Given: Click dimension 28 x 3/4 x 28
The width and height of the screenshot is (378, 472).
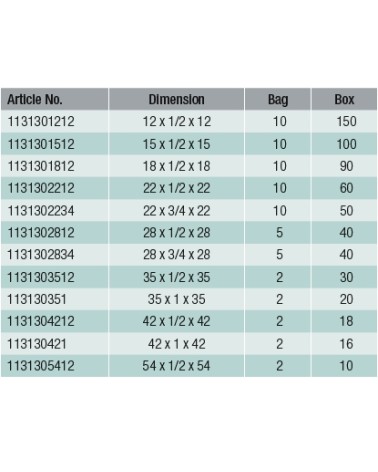Looking at the screenshot, I should [177, 255].
